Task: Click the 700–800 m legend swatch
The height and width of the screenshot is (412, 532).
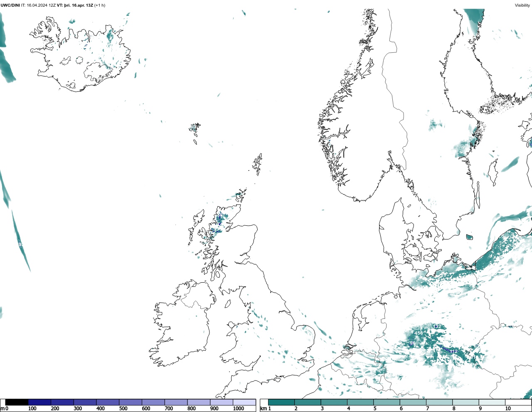Action: (x=176, y=402)
